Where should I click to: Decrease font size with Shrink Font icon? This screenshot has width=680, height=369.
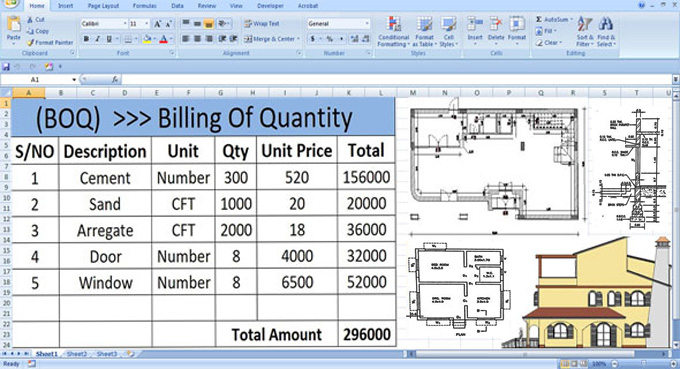169,24
